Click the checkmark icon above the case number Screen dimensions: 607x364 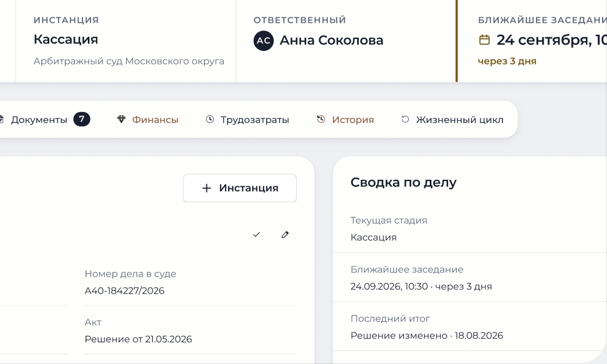click(x=256, y=235)
